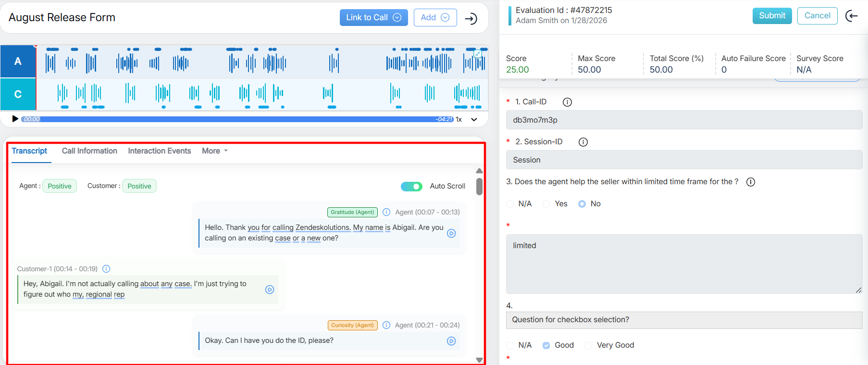Play the 'Can I have you do the ID' segment
The image size is (868, 365).
point(451,341)
